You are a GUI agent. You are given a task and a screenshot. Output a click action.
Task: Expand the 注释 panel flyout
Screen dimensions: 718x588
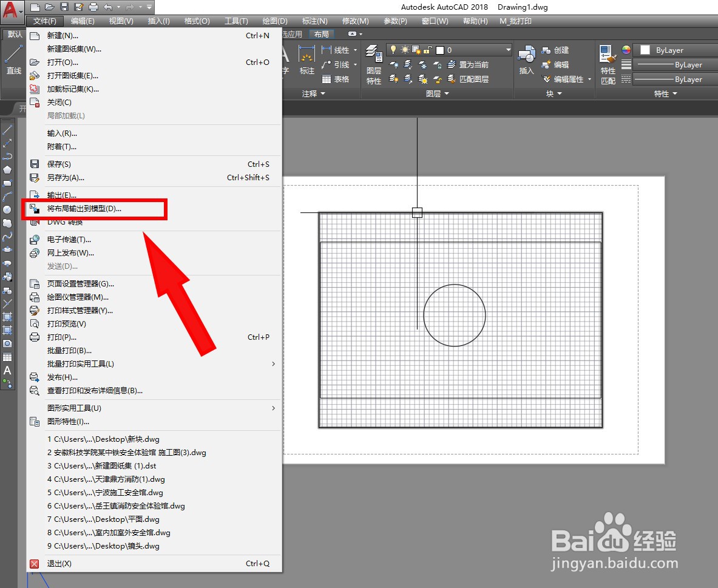coord(314,93)
